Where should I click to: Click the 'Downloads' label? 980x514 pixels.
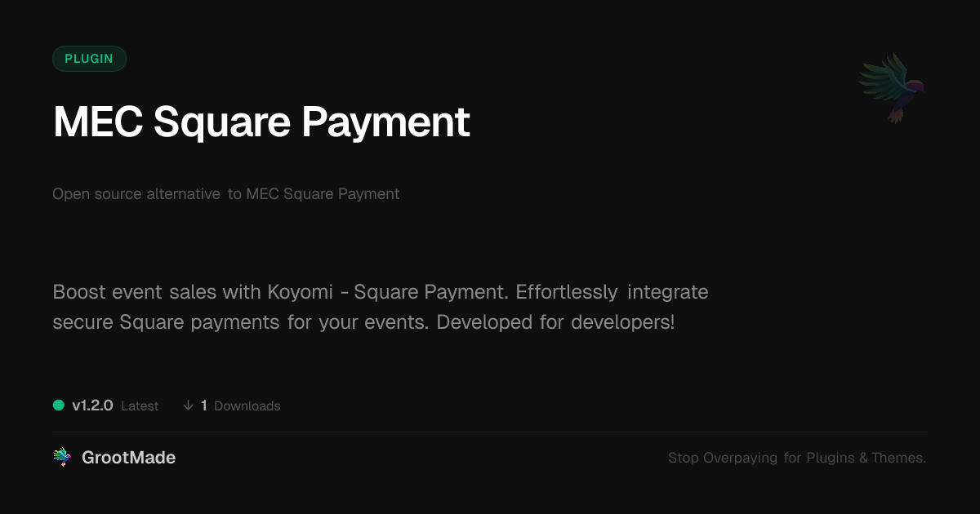pos(247,406)
